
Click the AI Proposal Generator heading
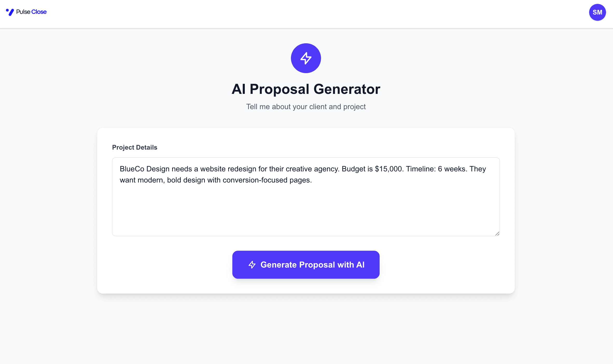(306, 89)
